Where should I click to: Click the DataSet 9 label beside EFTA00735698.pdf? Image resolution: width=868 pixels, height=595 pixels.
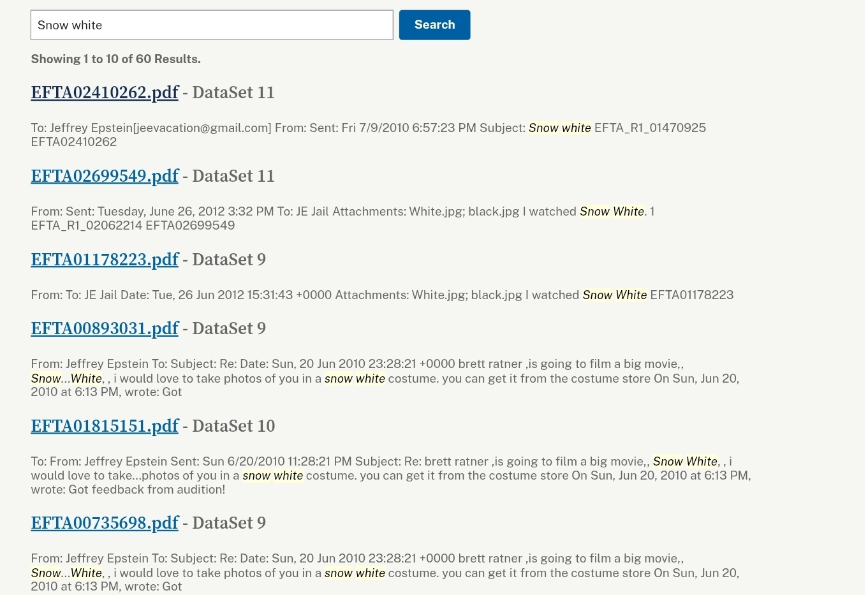click(x=229, y=523)
